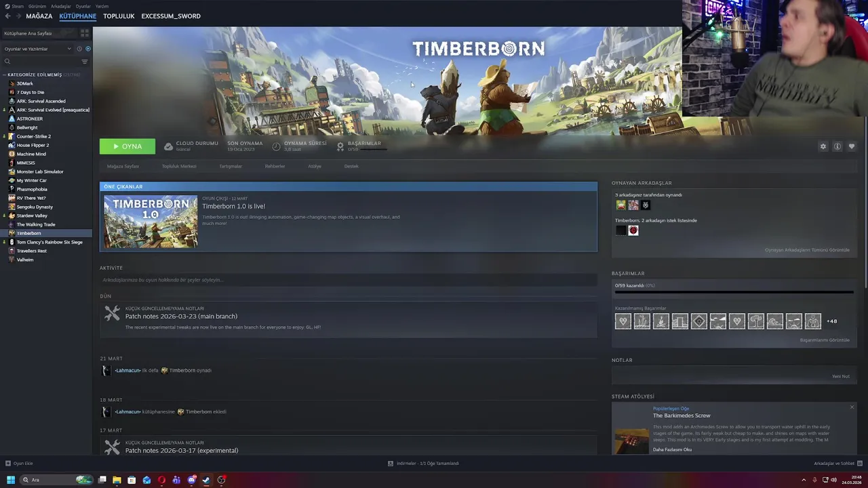The height and width of the screenshot is (488, 868).
Task: Open the +48 more achievements
Action: [832, 321]
